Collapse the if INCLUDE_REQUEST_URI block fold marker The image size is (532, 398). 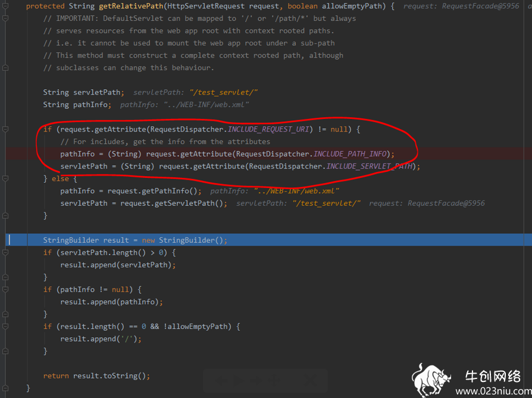point(5,129)
